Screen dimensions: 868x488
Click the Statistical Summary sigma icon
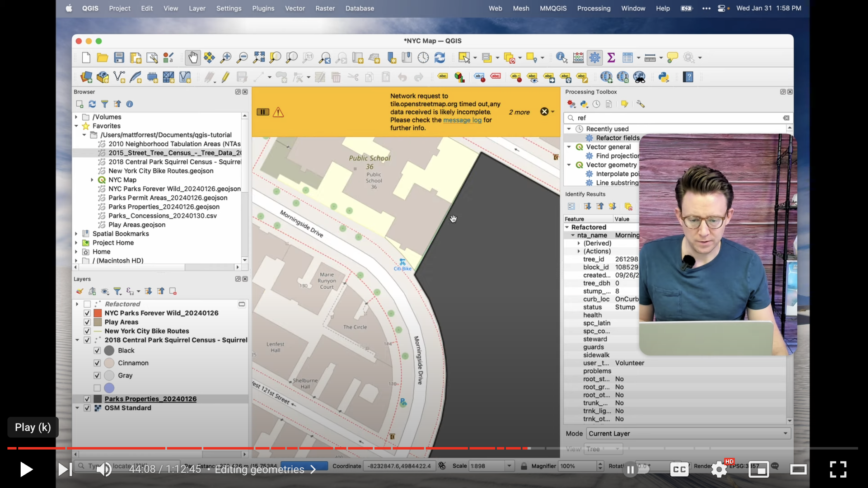(x=611, y=57)
